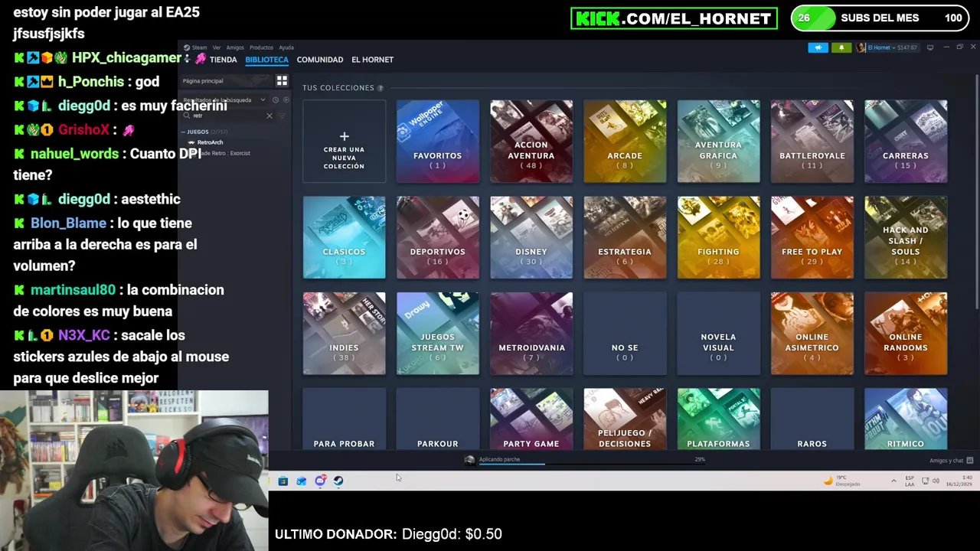Open the green notifications bell
Viewport: 980px width, 551px height.
(841, 47)
